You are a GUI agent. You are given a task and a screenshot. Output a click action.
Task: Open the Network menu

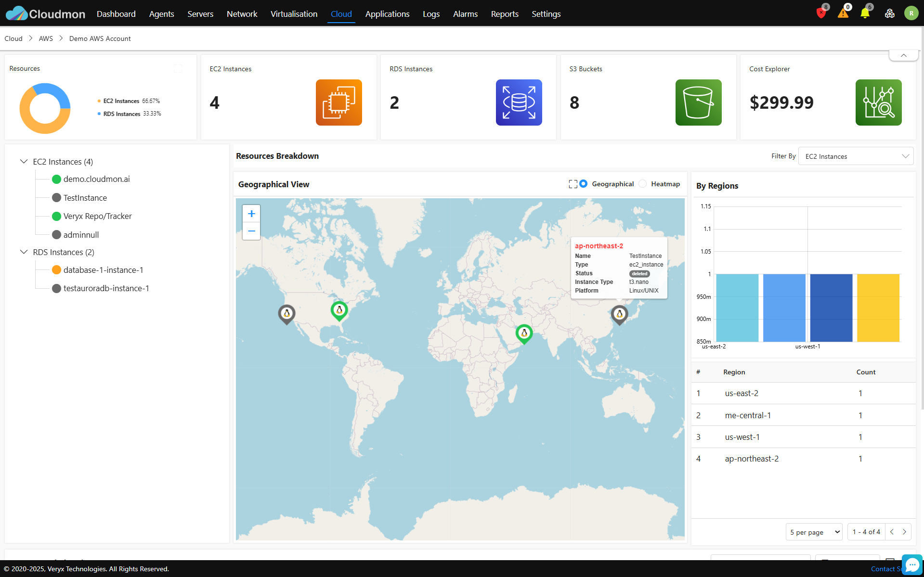(x=242, y=14)
